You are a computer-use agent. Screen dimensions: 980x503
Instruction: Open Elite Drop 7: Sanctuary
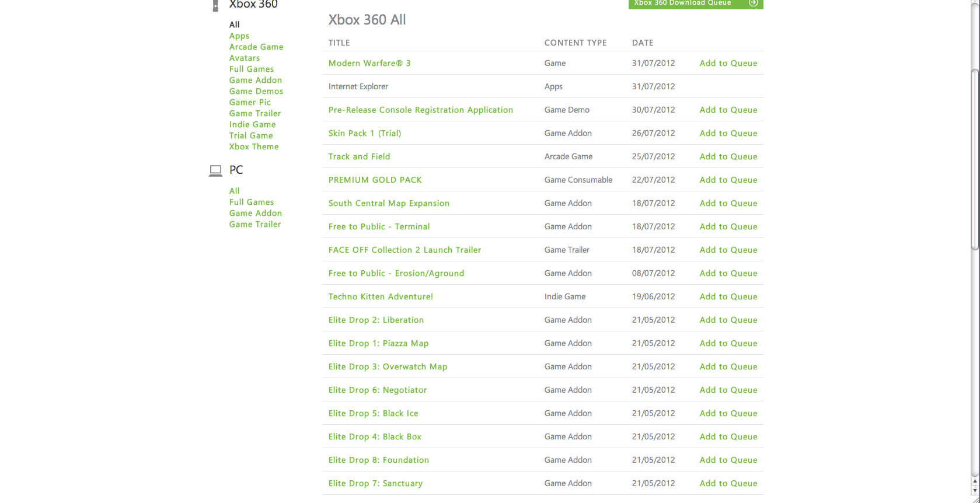coord(376,483)
